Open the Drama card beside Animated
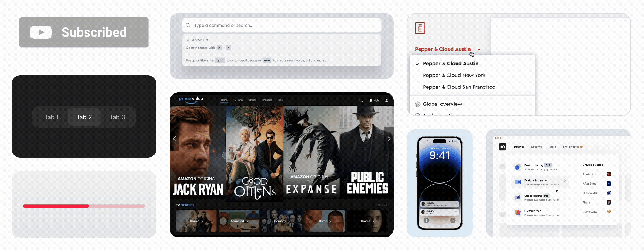This screenshot has height=250, width=644. pyautogui.click(x=196, y=221)
